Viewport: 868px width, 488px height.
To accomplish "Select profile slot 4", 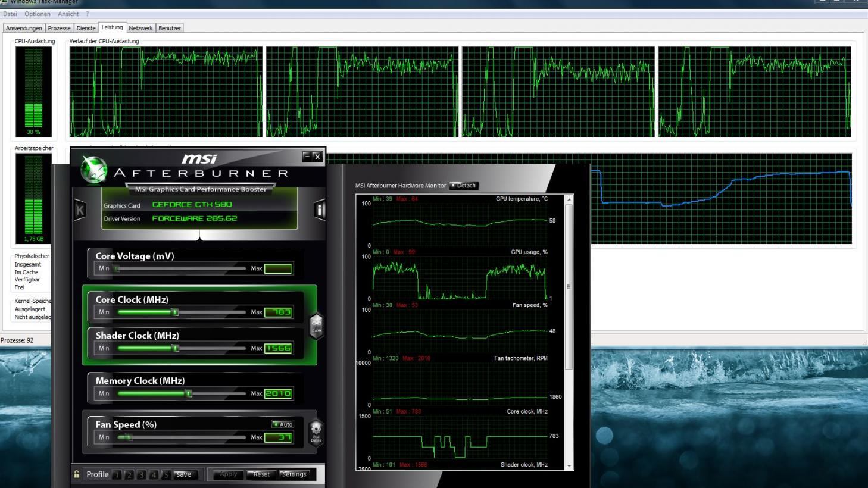I will pos(154,474).
